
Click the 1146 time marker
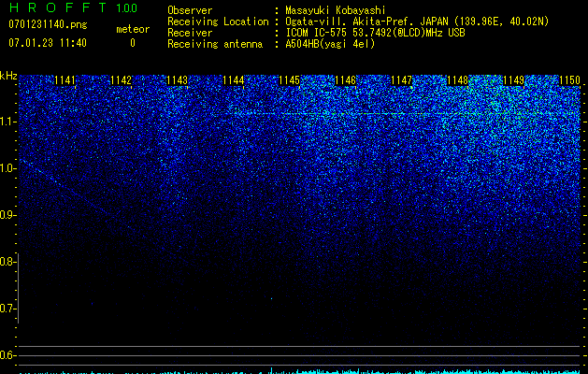tap(345, 80)
